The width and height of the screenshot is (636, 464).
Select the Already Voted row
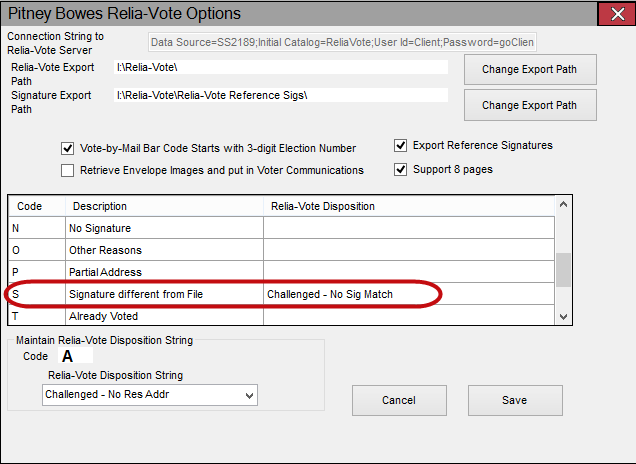pos(281,316)
